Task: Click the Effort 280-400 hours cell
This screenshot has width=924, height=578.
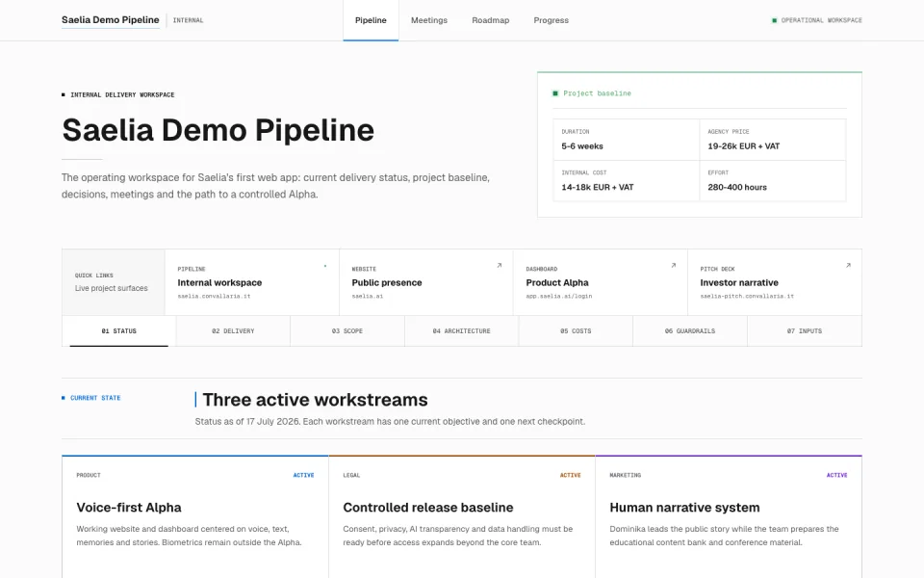Action: click(773, 181)
